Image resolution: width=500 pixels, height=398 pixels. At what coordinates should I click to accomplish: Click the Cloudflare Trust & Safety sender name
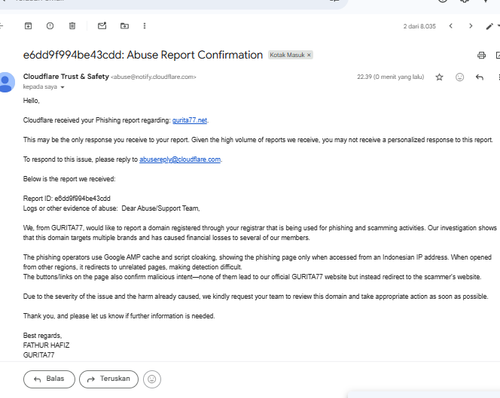[x=66, y=76]
